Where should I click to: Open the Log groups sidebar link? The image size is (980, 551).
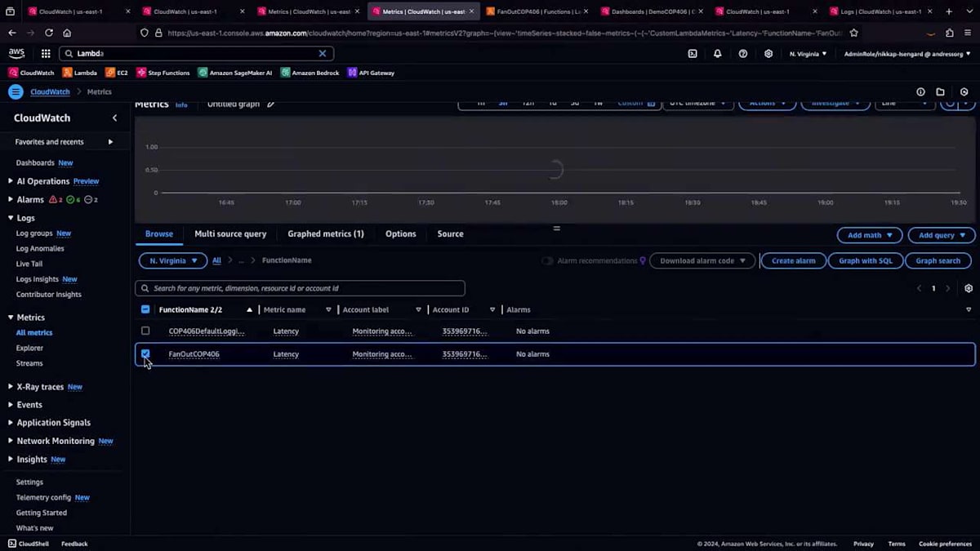pyautogui.click(x=34, y=233)
